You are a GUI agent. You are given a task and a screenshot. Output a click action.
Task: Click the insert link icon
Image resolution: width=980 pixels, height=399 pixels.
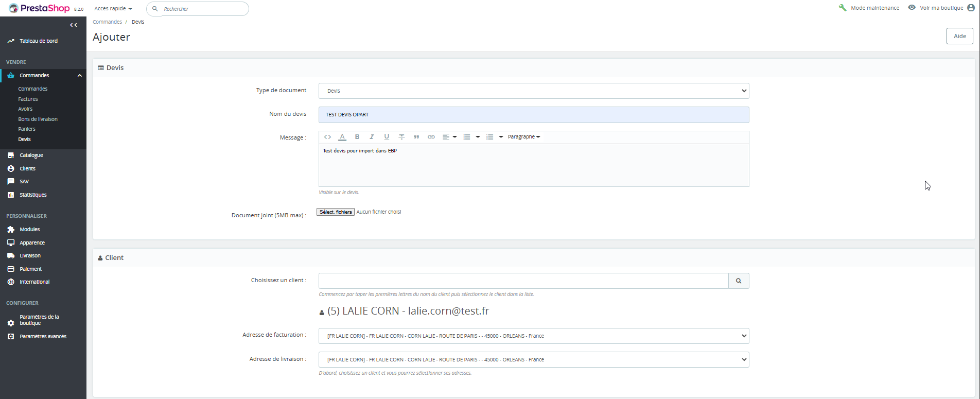pos(431,137)
